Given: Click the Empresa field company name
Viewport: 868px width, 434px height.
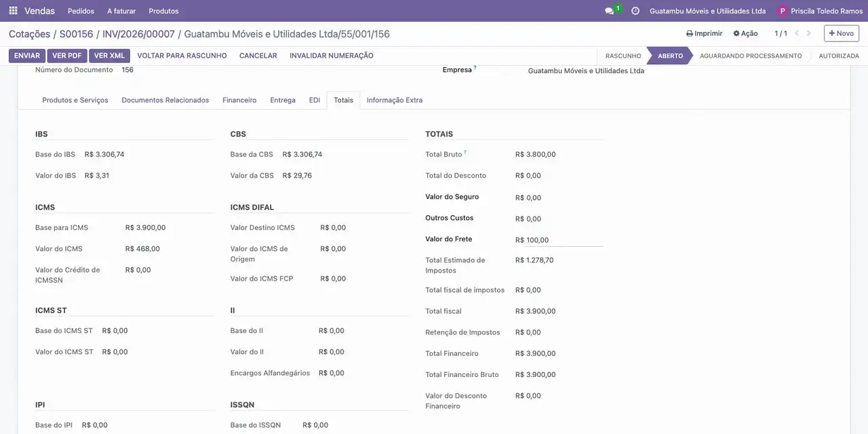Looking at the screenshot, I should click(586, 71).
